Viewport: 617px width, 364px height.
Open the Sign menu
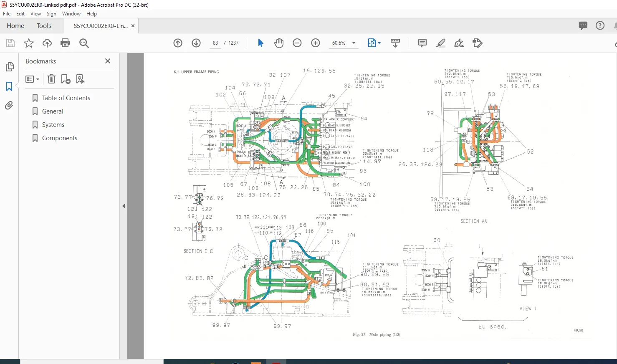(x=51, y=14)
